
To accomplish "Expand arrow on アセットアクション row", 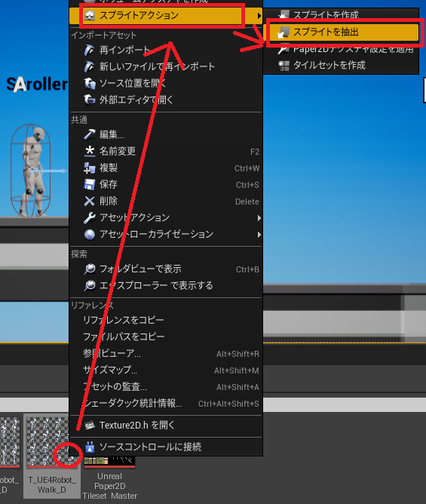I will click(x=259, y=218).
